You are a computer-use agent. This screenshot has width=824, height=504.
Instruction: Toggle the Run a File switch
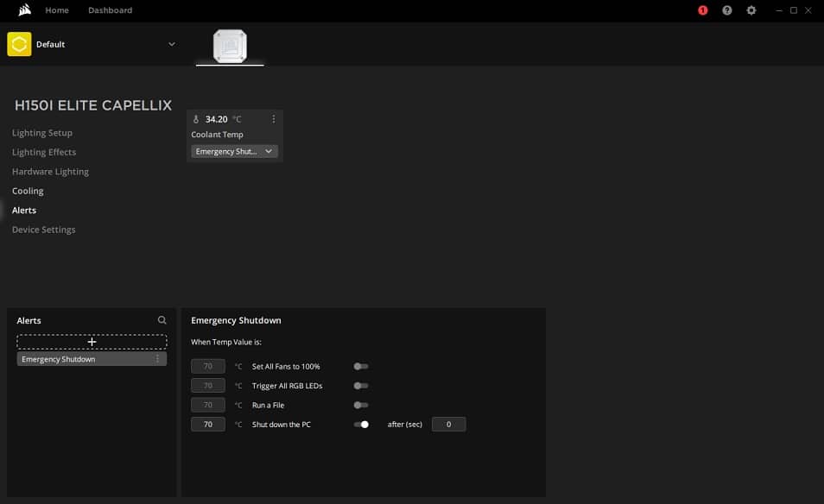coord(361,405)
